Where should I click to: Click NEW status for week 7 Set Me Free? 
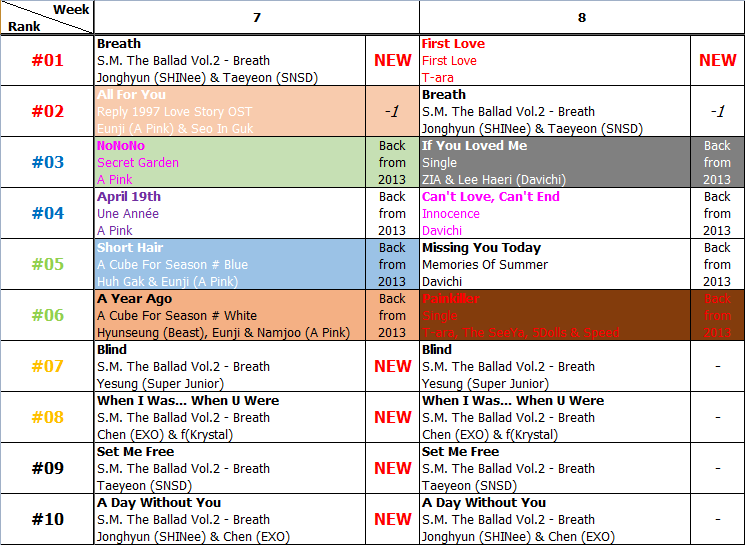click(392, 468)
